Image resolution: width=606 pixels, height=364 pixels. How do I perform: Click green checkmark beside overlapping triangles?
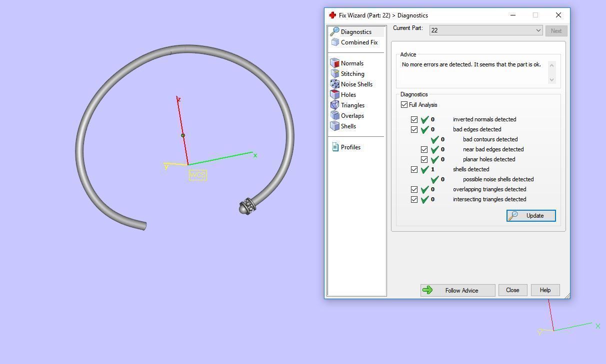point(425,190)
